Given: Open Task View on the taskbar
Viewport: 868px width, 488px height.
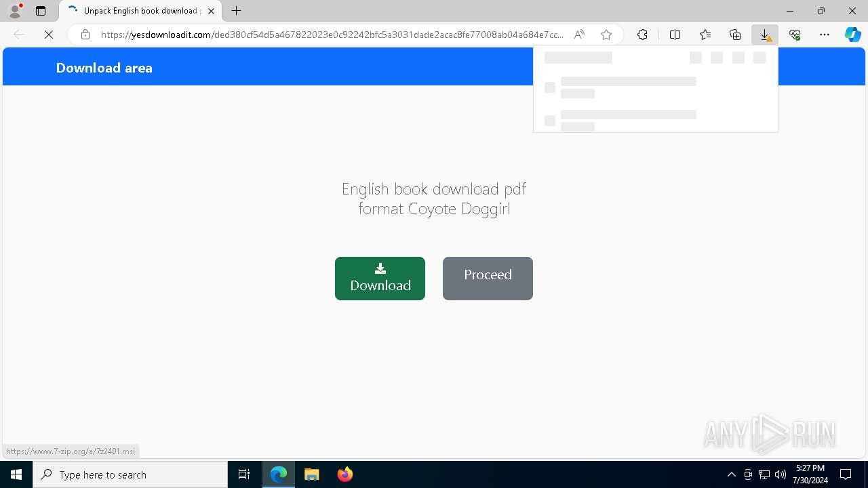Looking at the screenshot, I should point(244,474).
